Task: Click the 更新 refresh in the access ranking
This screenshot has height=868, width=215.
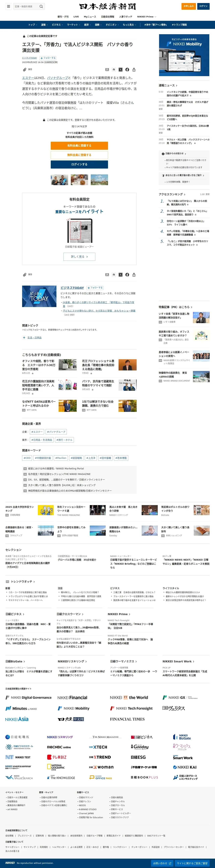Action: [x=207, y=194]
